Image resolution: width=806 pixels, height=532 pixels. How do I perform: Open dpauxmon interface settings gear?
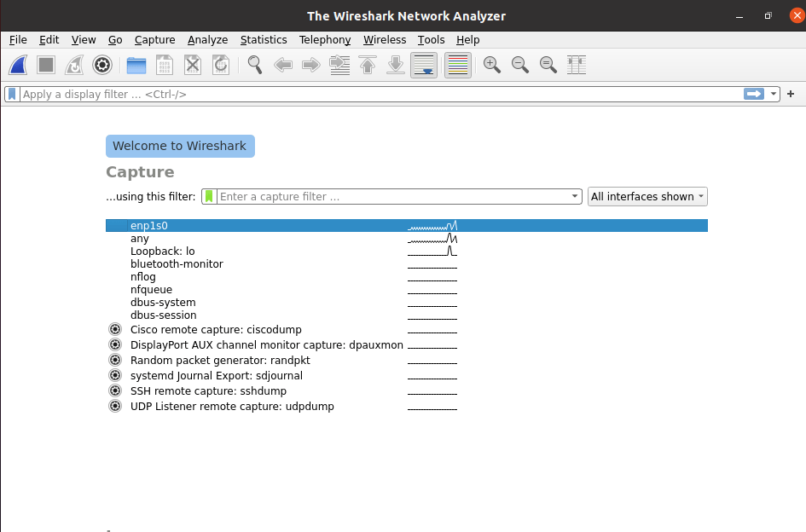tap(115, 345)
